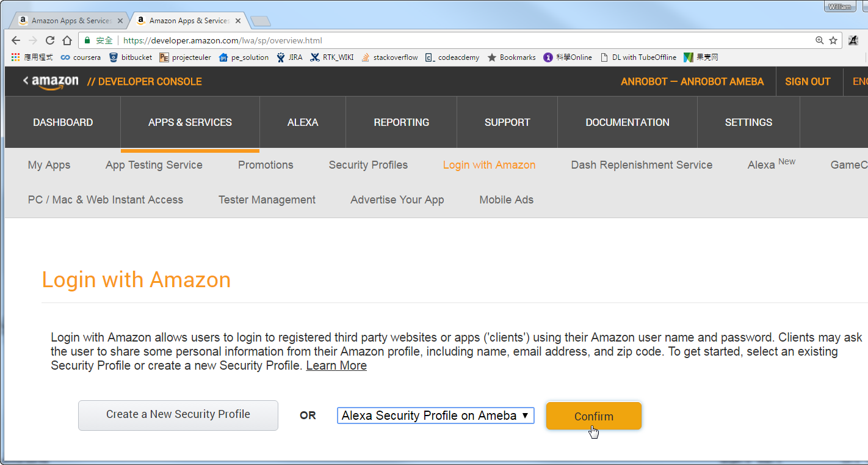Open the pe_solution bookmark
The height and width of the screenshot is (465, 868).
(244, 57)
